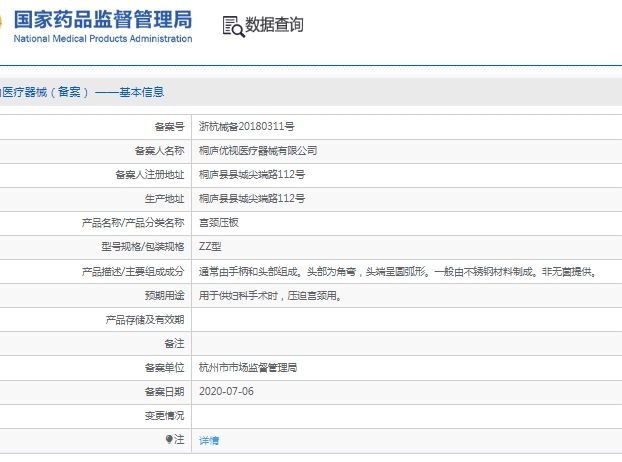Click the model value ZZ型
This screenshot has height=462, width=622.
coord(210,247)
